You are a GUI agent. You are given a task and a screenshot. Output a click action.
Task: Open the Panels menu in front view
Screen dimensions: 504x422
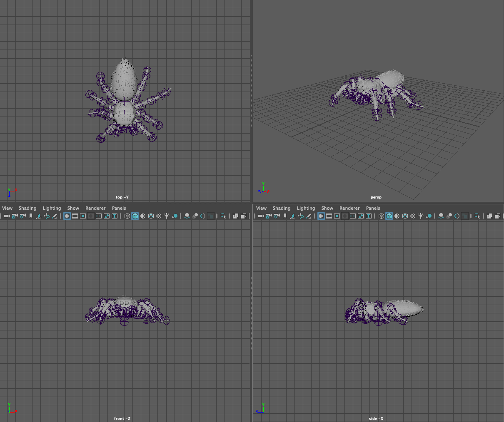(x=119, y=208)
